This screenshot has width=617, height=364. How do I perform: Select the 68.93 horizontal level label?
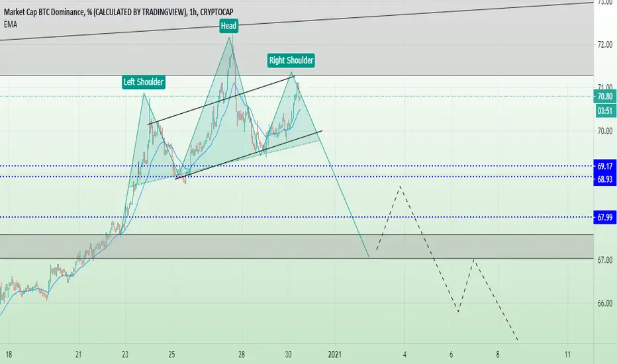(605, 179)
